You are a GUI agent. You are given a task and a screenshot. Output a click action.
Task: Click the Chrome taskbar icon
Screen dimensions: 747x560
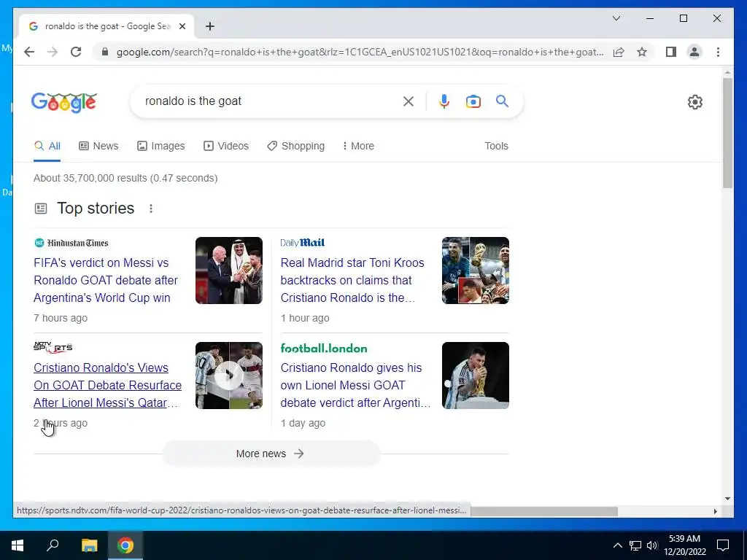125,545
